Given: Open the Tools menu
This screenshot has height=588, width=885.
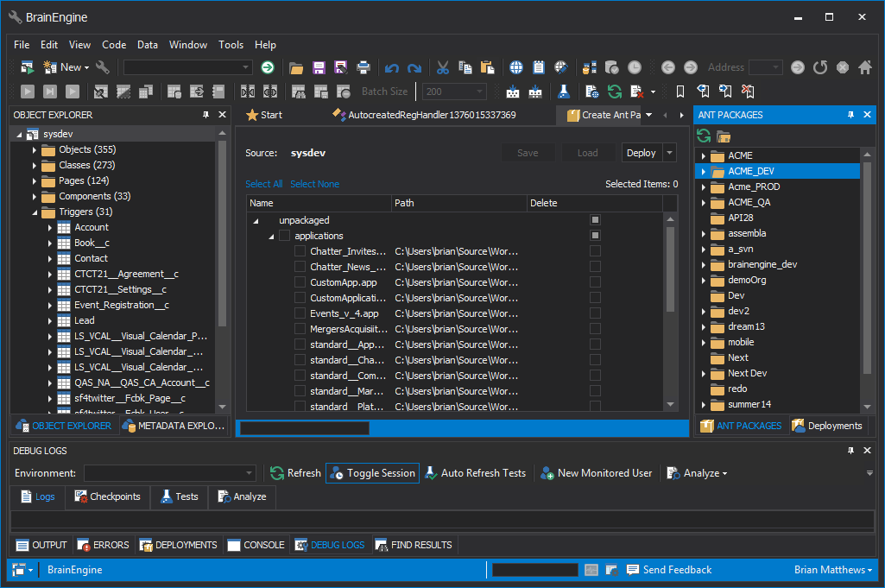Looking at the screenshot, I should pos(231,45).
